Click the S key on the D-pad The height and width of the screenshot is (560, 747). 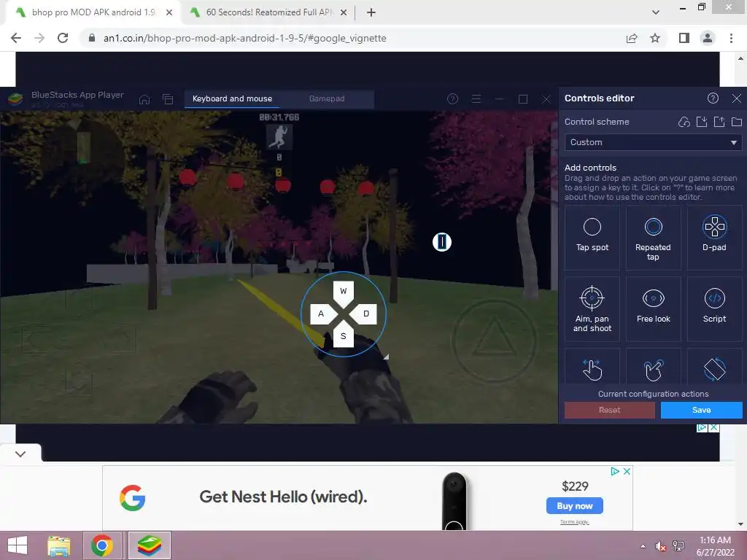[344, 335]
